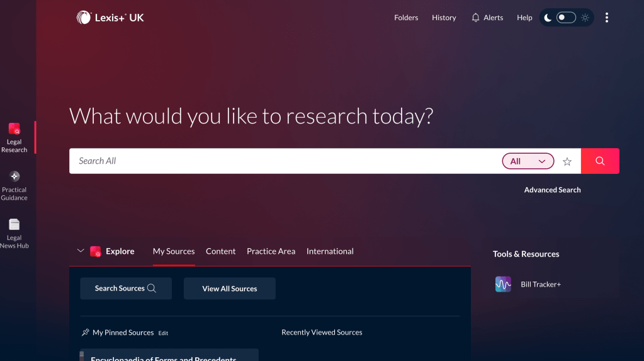
Task: Open the three-dot more options menu
Action: [606, 18]
